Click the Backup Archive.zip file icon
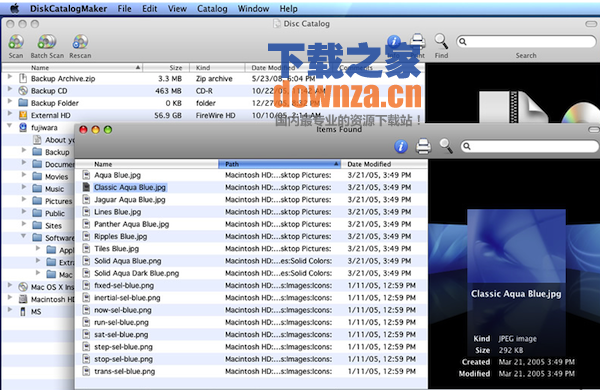Screen dimensions: 600x390 [23, 78]
